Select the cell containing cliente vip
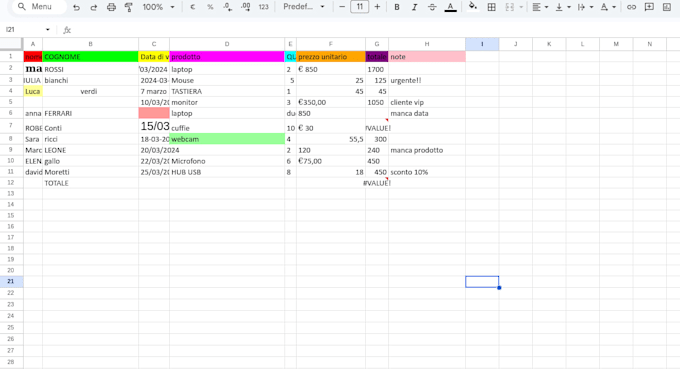This screenshot has height=369, width=680. click(427, 102)
